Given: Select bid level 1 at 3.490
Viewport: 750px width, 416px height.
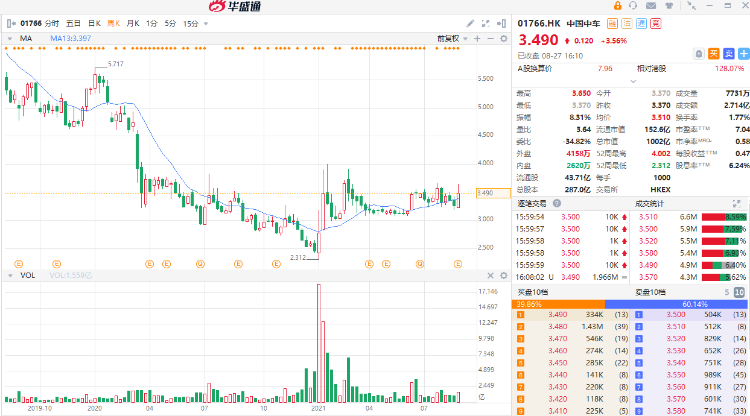Looking at the screenshot, I should coord(571,315).
